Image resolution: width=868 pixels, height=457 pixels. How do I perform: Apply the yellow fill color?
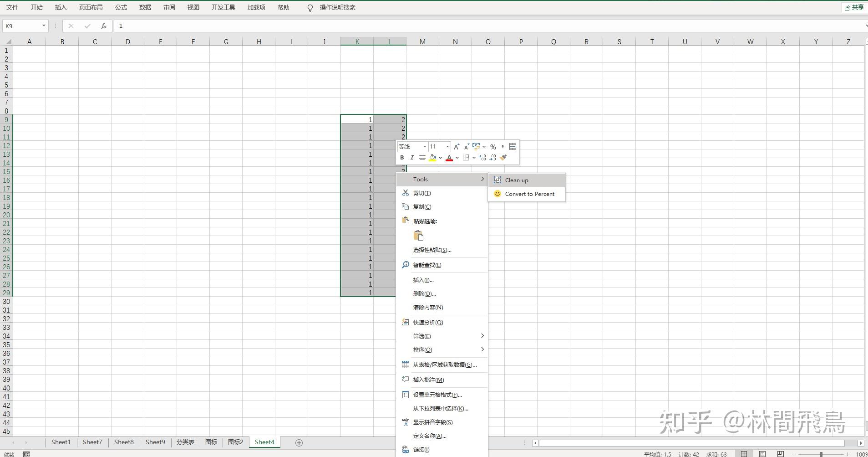click(x=432, y=158)
